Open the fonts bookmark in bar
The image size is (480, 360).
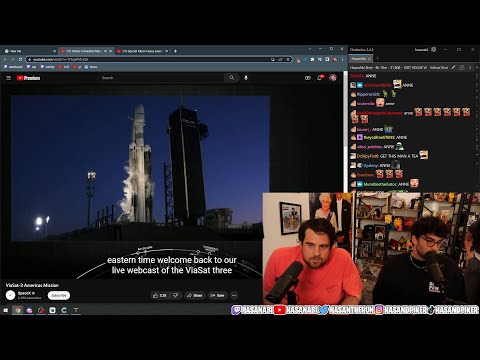91,67
